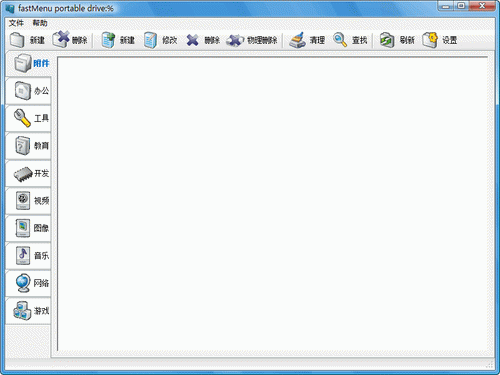Viewport: 500px width, 375px height.
Task: Click the fastMenu app icon in title bar
Action: click(x=10, y=9)
